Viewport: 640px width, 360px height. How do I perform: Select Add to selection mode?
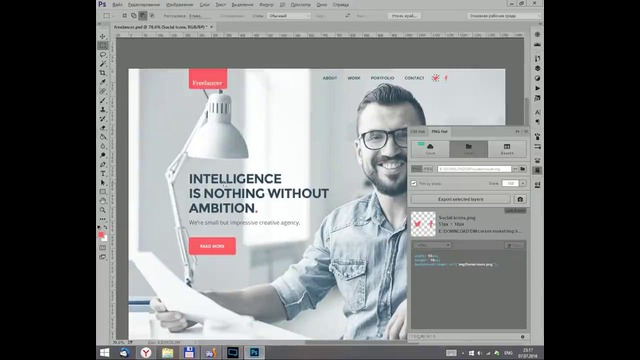[133, 16]
